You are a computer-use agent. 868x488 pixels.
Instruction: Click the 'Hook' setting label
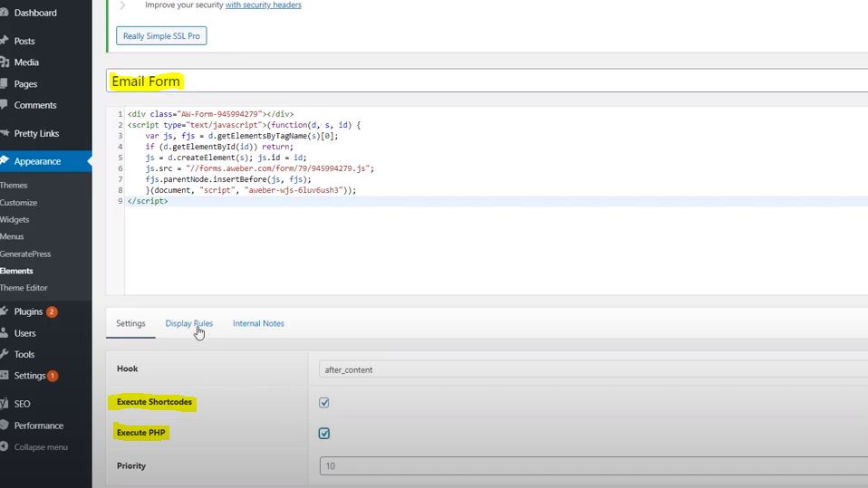(128, 368)
